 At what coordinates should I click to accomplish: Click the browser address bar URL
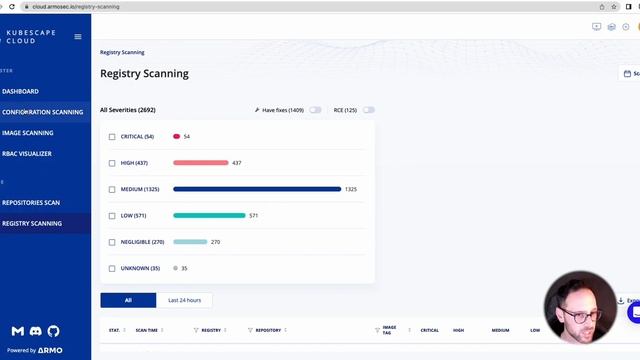76,7
